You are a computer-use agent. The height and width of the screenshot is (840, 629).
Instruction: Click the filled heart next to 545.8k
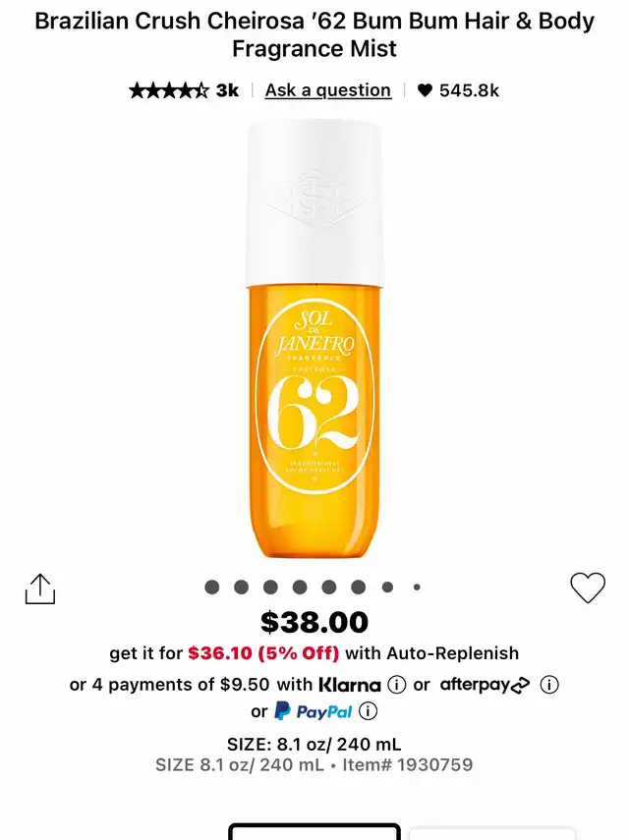(425, 90)
